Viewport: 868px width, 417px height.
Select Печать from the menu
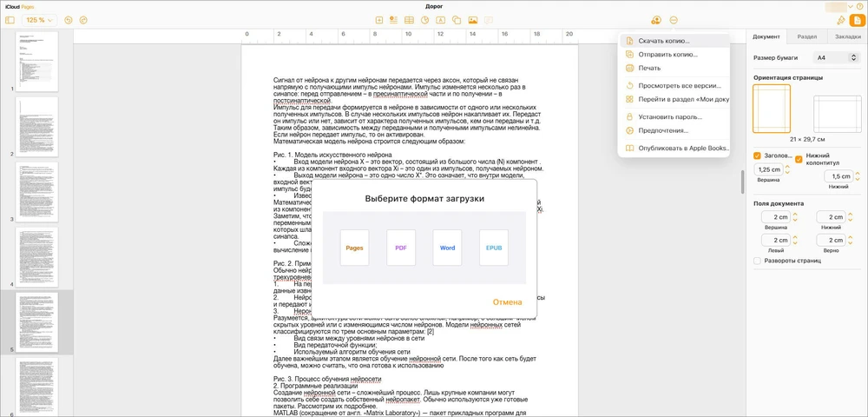click(649, 68)
